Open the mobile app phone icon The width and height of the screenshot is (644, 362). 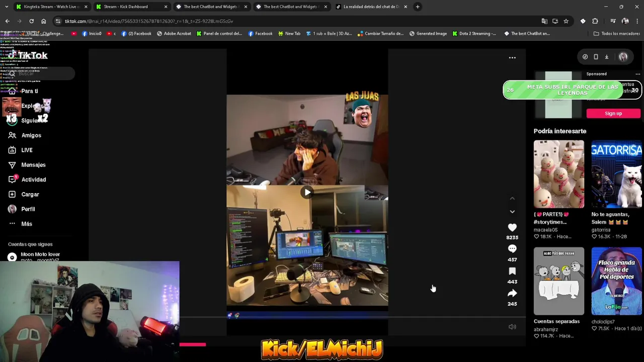pos(596,57)
